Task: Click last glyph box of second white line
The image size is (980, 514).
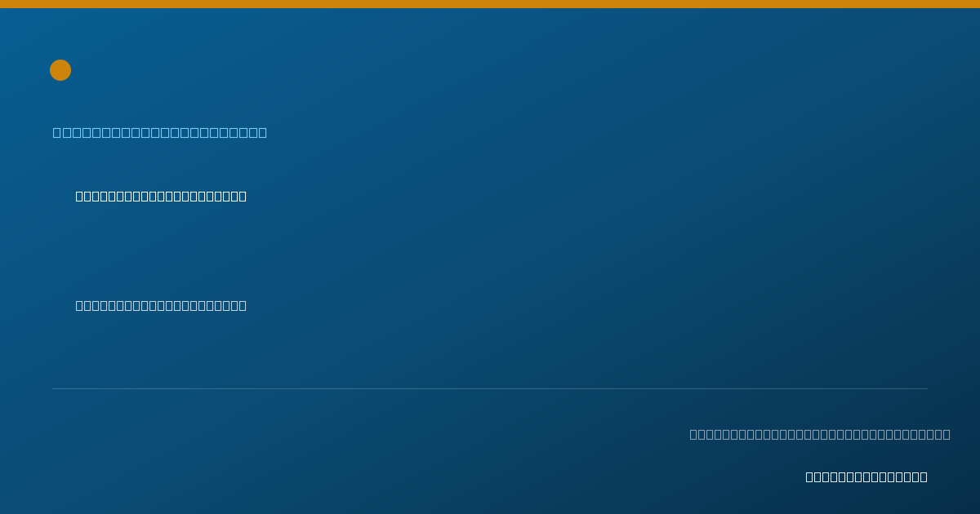Action: (243, 305)
